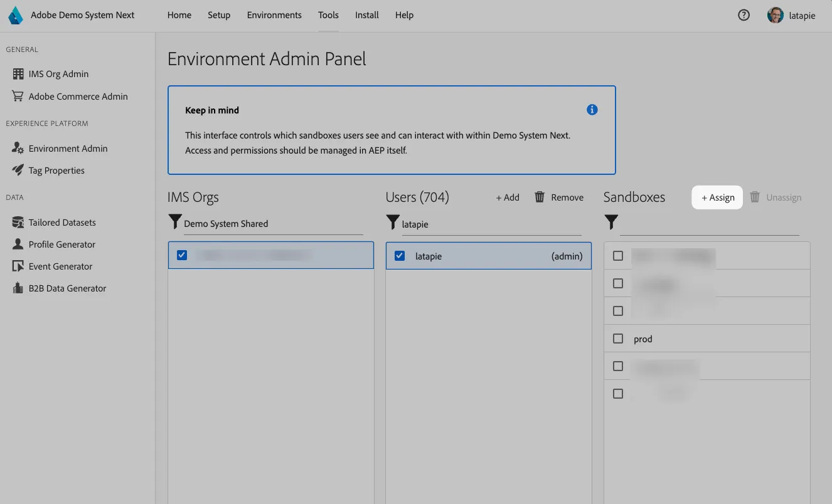This screenshot has height=504, width=832.
Task: Open the Profile Generator link
Action: (x=62, y=244)
